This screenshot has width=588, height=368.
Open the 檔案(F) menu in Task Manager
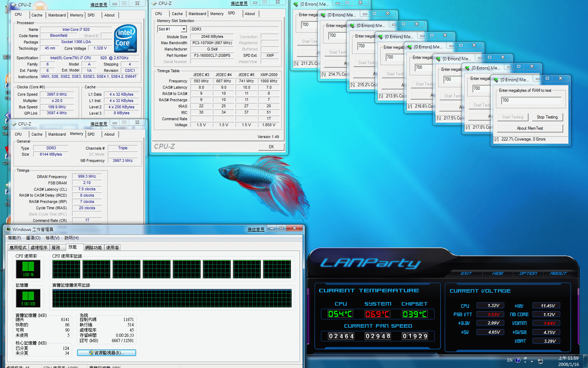pyautogui.click(x=14, y=238)
